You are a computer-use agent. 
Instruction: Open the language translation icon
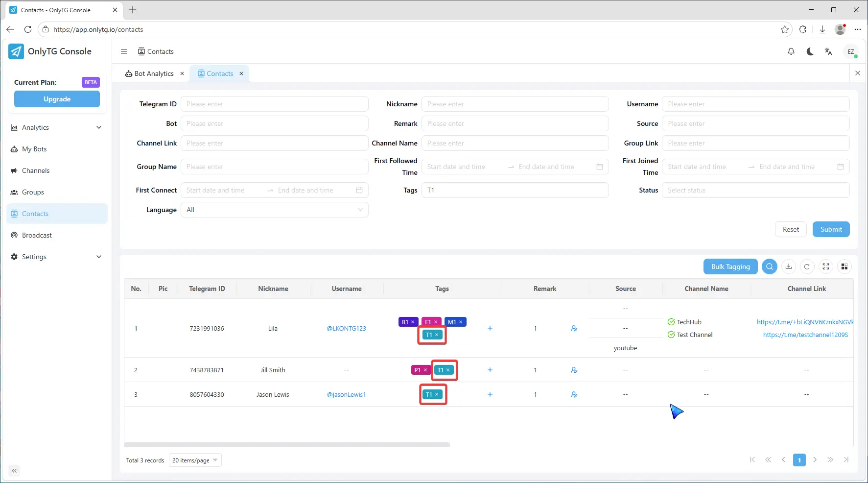click(828, 51)
